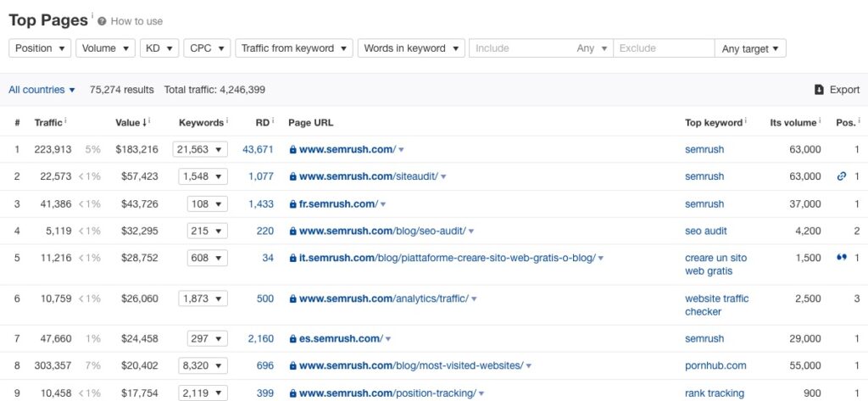The image size is (868, 401).
Task: Open the analytics/traffic/ page URL
Action: (x=384, y=298)
